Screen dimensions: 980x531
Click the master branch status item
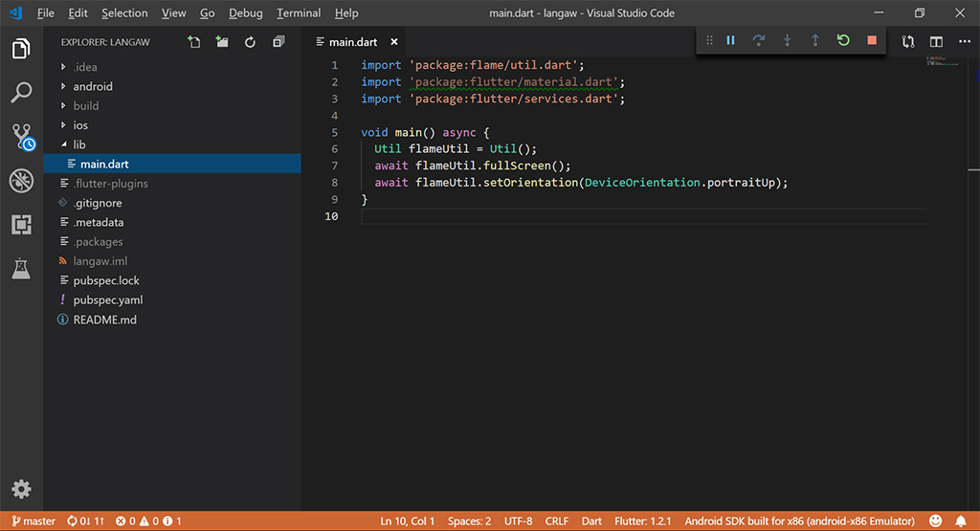point(33,521)
